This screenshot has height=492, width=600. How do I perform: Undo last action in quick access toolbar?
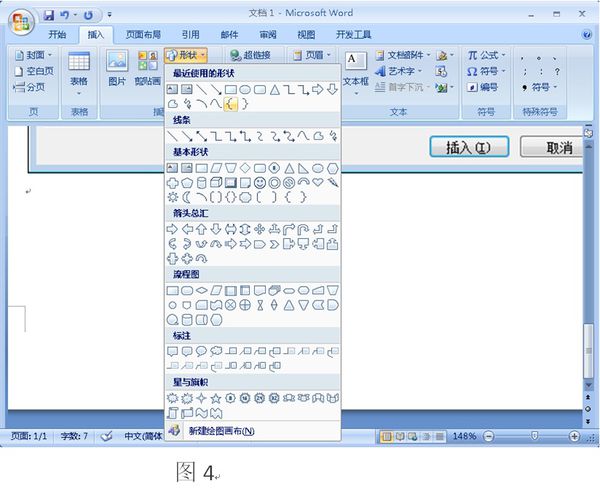point(65,15)
